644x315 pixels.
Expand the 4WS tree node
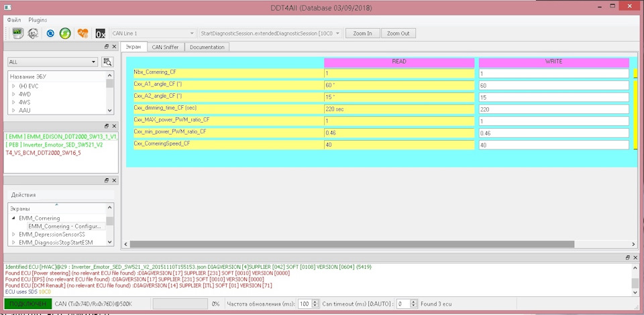coord(13,102)
